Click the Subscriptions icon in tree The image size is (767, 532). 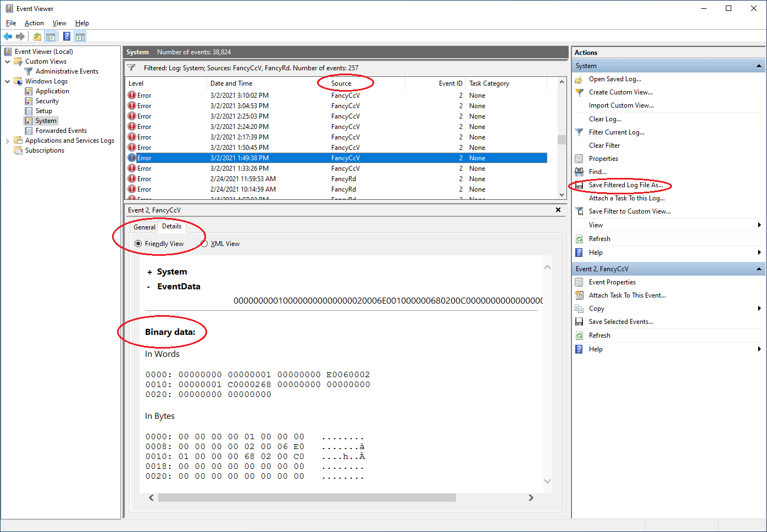[x=18, y=150]
